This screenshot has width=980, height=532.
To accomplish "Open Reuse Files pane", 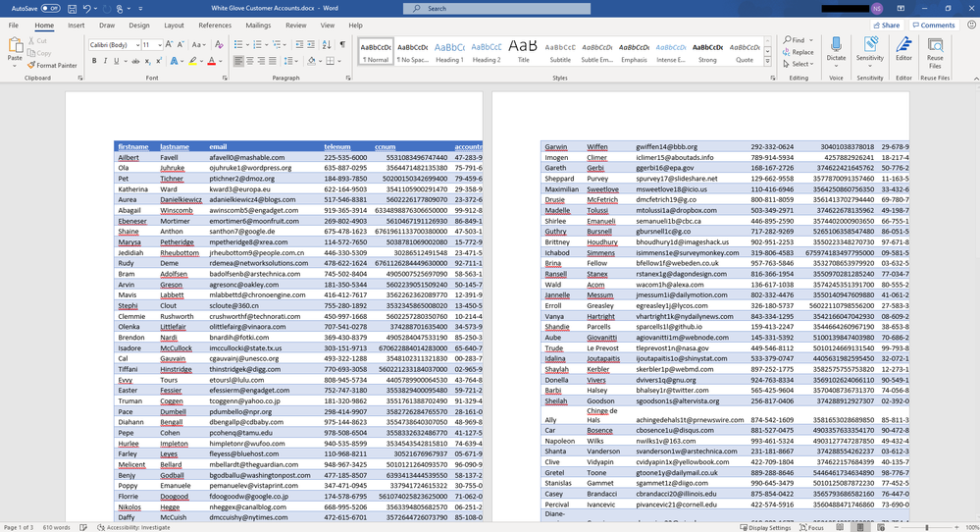I will [935, 52].
